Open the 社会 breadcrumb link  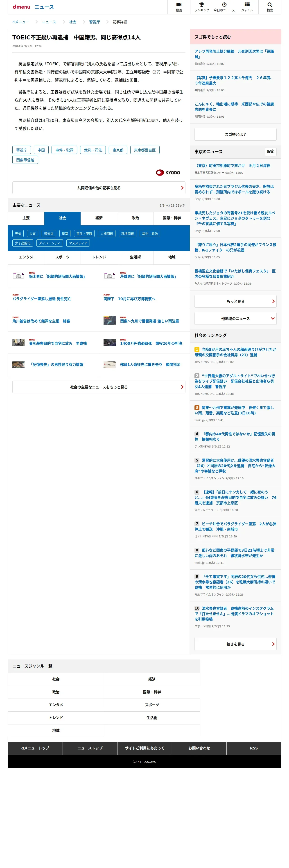tap(73, 22)
